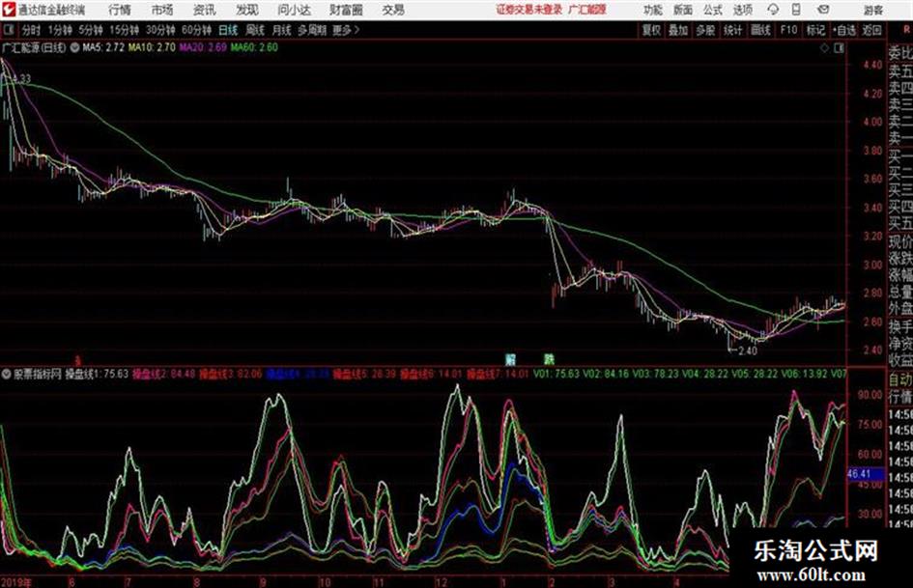
Task: Switch to 分时 time-sharing view
Action: pos(32,30)
